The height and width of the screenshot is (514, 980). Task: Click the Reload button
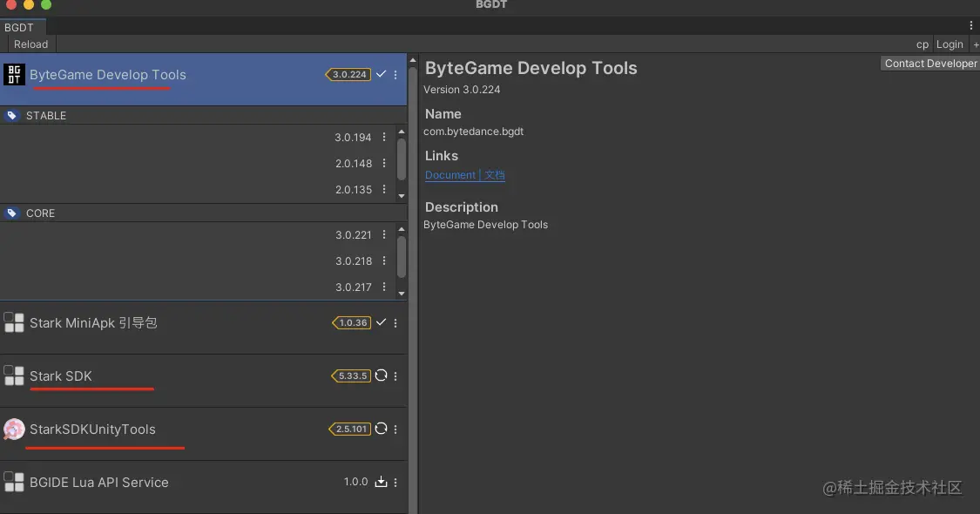pyautogui.click(x=31, y=44)
